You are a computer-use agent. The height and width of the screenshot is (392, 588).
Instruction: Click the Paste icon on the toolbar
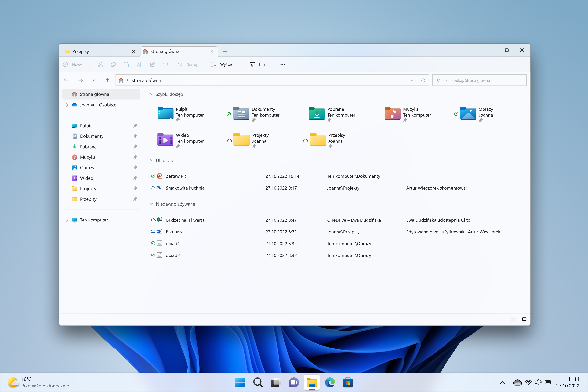pyautogui.click(x=126, y=64)
